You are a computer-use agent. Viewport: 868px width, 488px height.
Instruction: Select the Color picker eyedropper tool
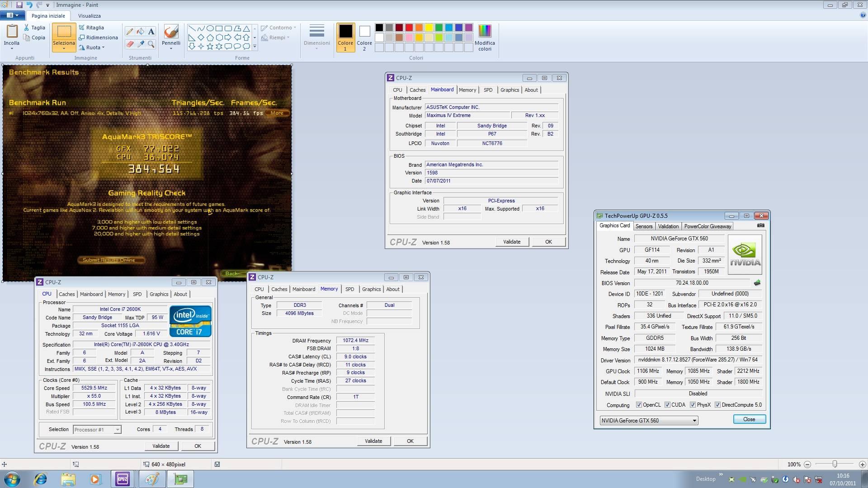coord(141,44)
